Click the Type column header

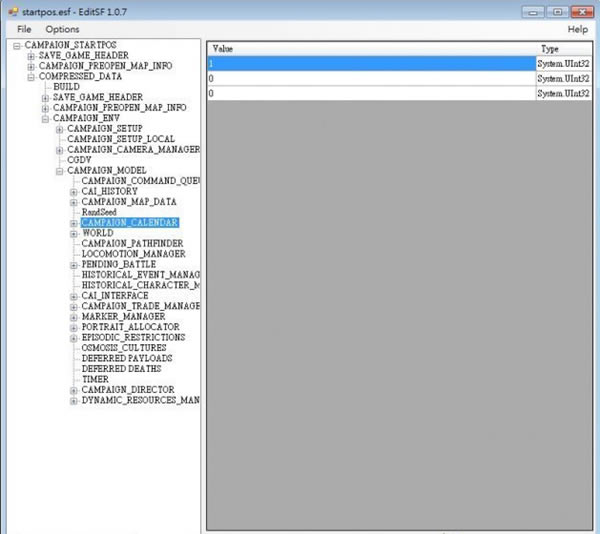pos(563,48)
